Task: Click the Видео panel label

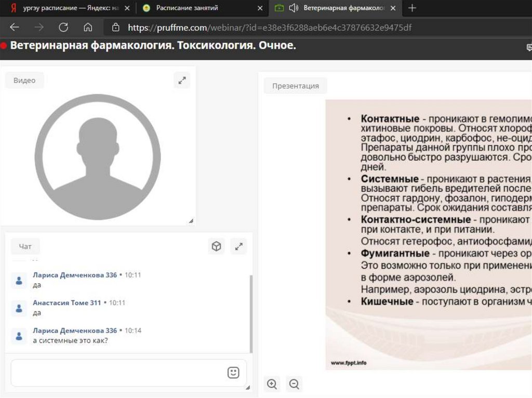Action: click(x=24, y=80)
